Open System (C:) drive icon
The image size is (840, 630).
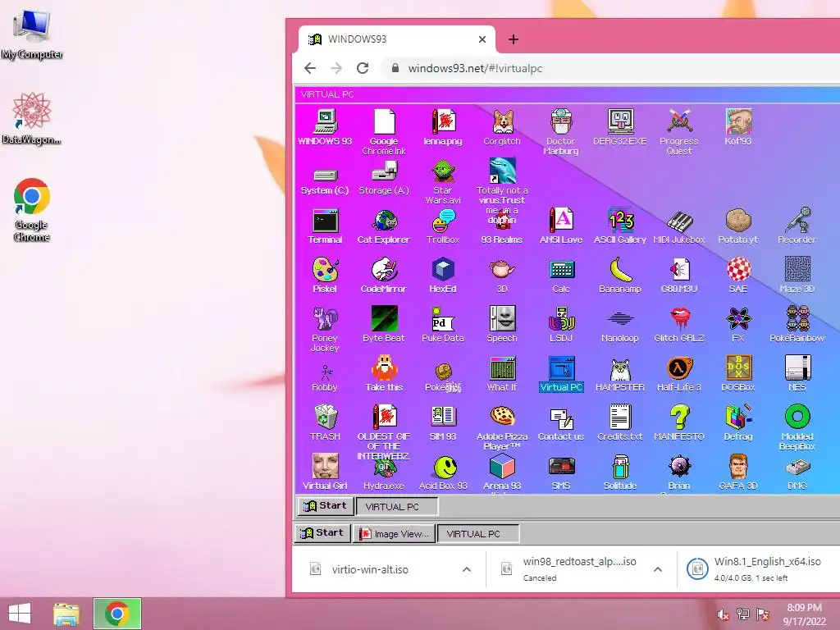(x=325, y=181)
